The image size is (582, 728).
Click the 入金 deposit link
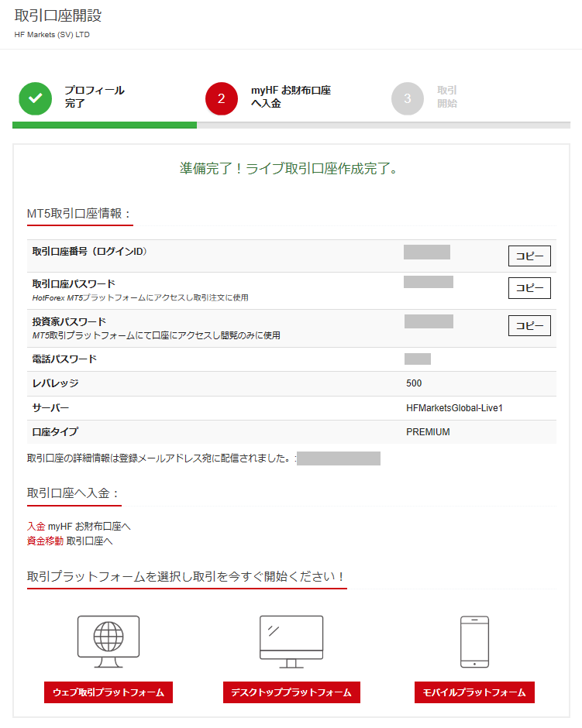point(36,527)
